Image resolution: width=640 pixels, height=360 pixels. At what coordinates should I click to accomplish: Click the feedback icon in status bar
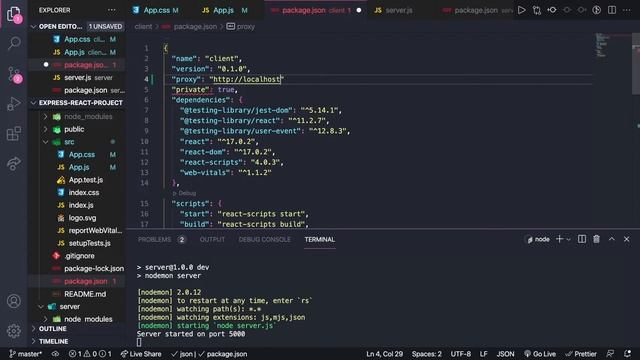[610, 354]
